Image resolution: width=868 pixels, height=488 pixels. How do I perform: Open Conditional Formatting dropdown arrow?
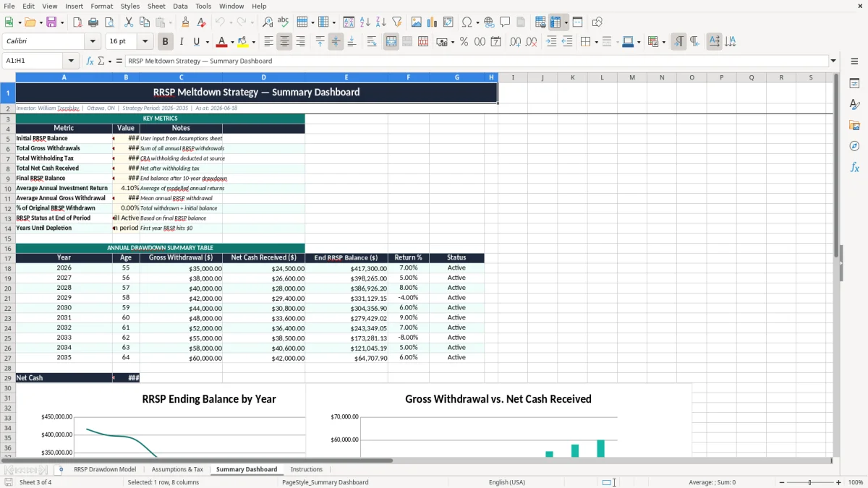point(663,42)
